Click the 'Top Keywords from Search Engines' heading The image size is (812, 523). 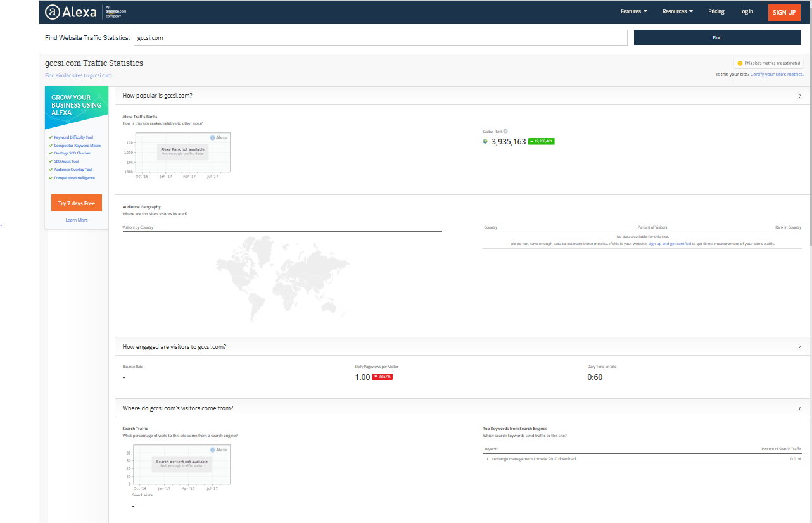click(515, 429)
